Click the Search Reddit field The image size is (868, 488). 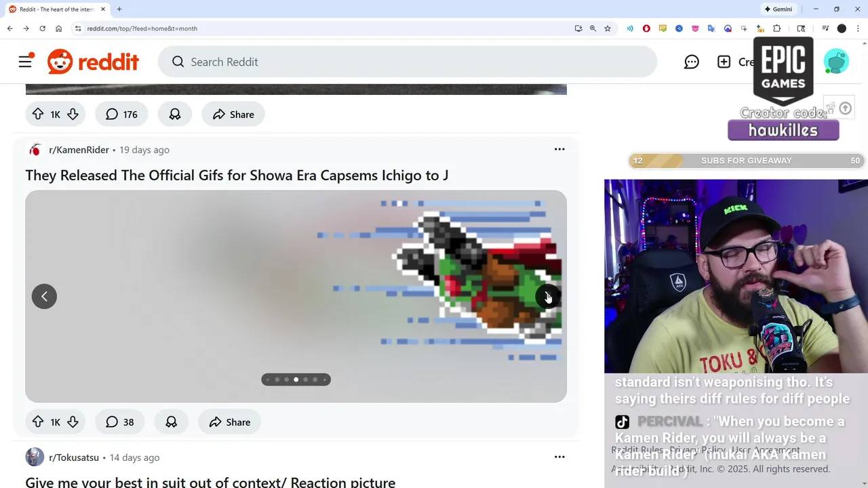tap(408, 62)
